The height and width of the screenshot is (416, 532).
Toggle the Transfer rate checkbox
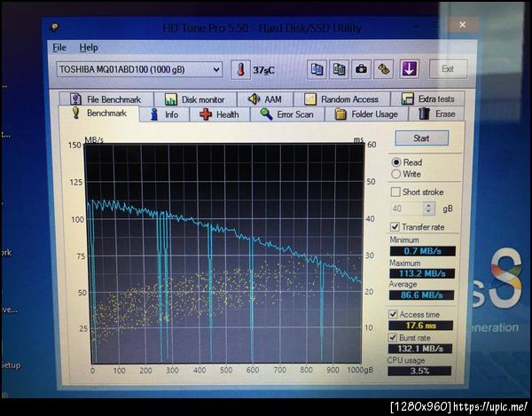(x=395, y=227)
